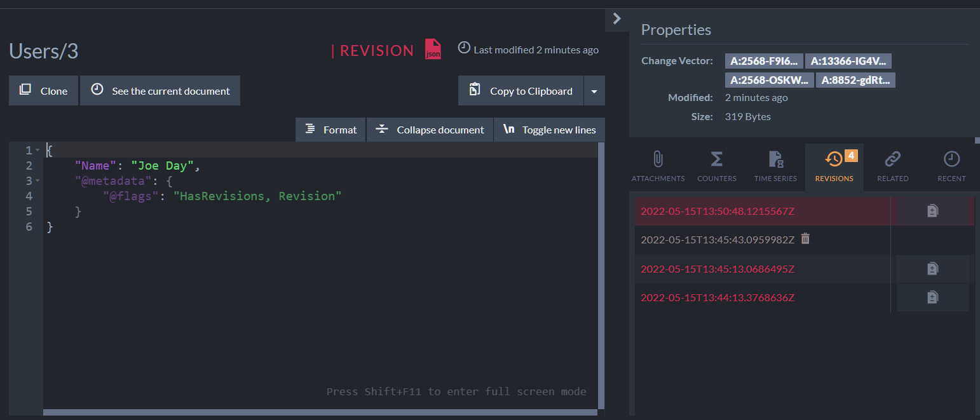Clone the Users/3 document
The width and height of the screenshot is (980, 420).
click(43, 91)
